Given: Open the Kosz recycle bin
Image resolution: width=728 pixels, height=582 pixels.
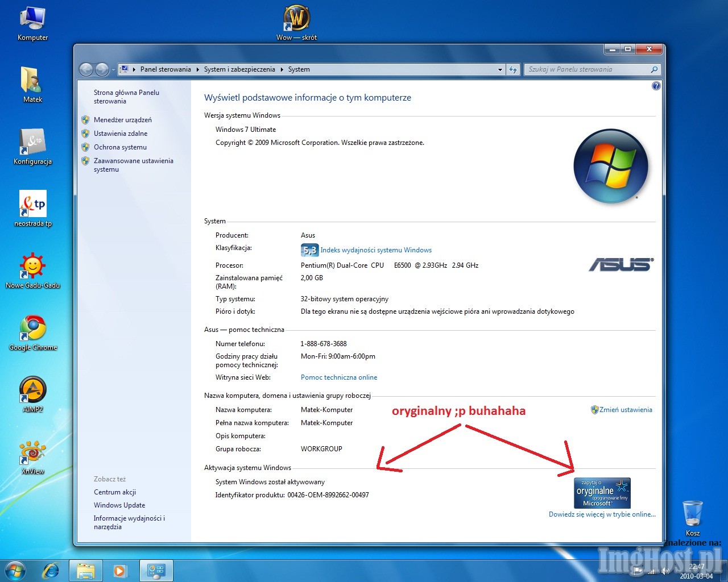Looking at the screenshot, I should tap(692, 518).
